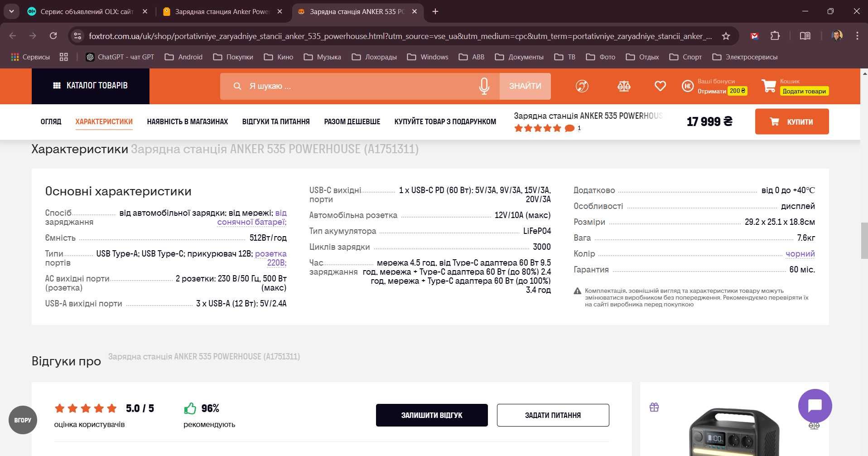Open the Windows bookmarks folder

(x=428, y=57)
